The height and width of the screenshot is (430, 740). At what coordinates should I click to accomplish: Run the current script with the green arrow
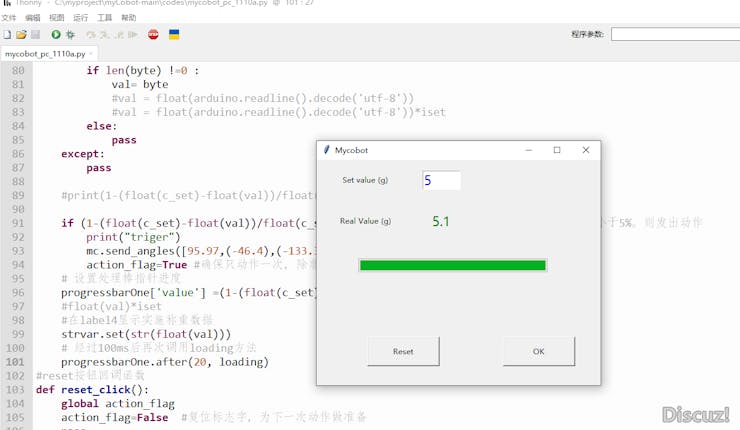[x=56, y=34]
